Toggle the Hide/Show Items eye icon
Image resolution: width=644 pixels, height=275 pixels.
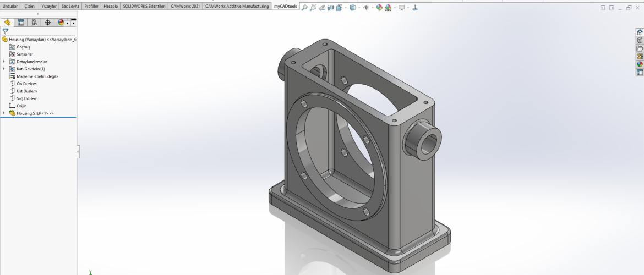pyautogui.click(x=365, y=8)
